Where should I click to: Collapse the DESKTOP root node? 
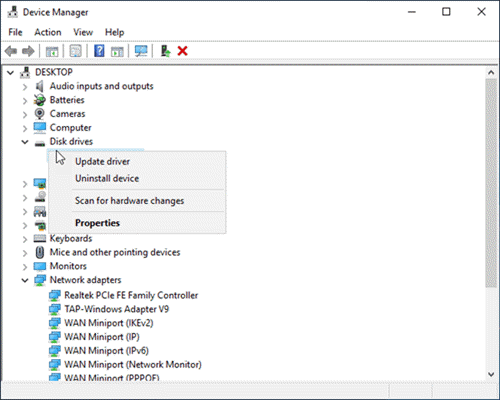11,72
